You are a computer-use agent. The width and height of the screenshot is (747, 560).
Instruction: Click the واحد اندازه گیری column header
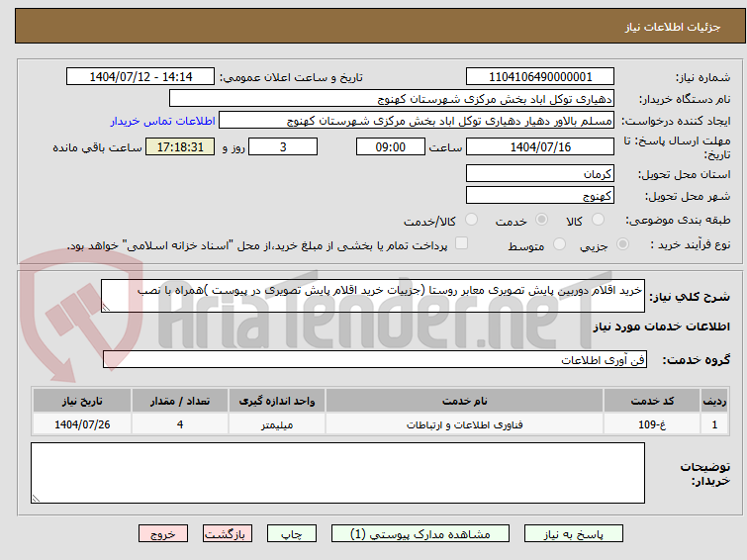[277, 401]
